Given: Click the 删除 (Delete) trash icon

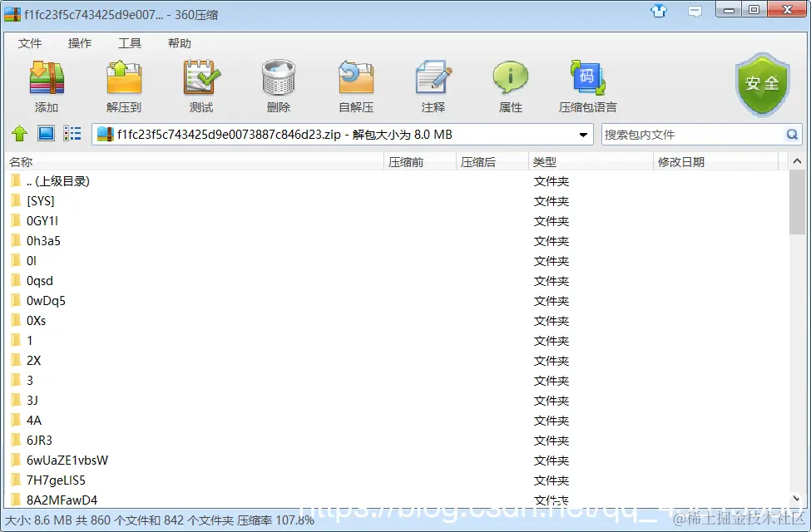Looking at the screenshot, I should [x=279, y=77].
